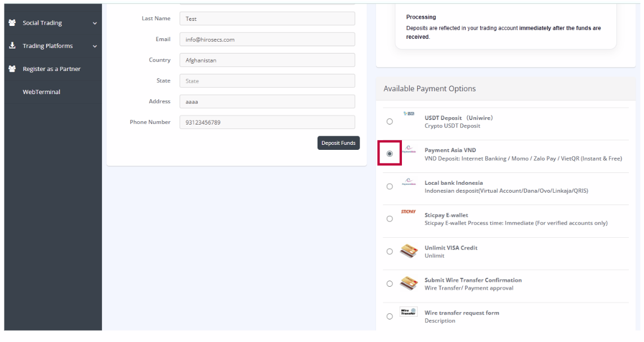
Task: Click the Social Trading people icon
Action: (x=12, y=23)
